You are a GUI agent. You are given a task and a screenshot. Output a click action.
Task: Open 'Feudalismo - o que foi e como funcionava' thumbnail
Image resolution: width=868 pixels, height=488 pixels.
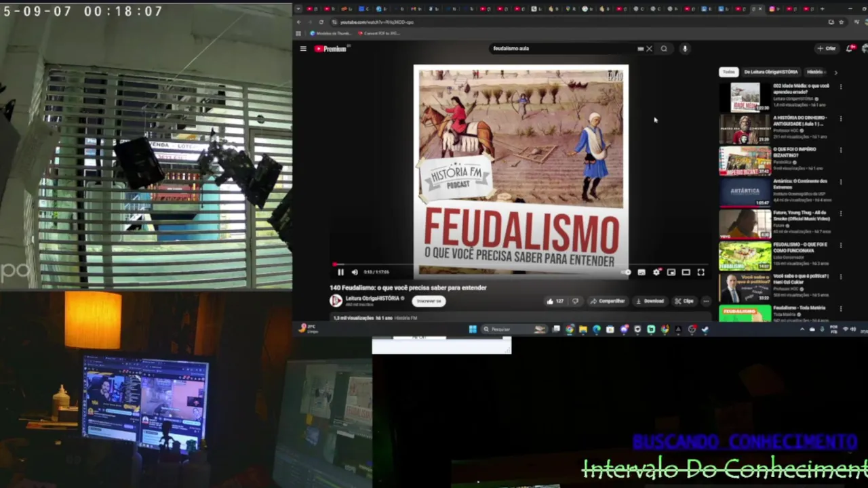click(x=745, y=256)
